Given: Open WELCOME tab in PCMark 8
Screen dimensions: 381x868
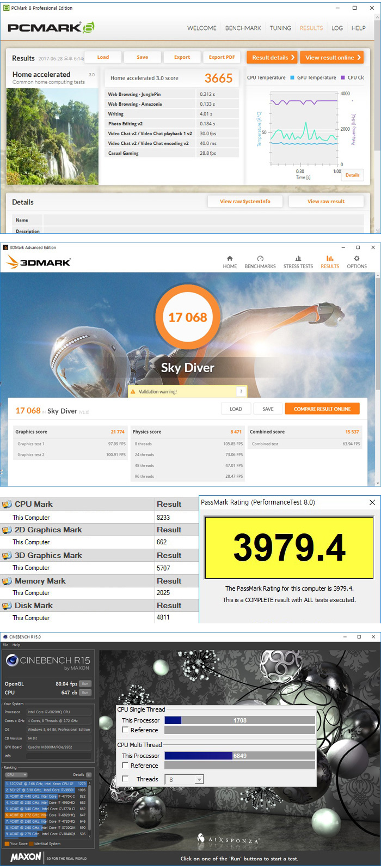Looking at the screenshot, I should click(x=201, y=28).
